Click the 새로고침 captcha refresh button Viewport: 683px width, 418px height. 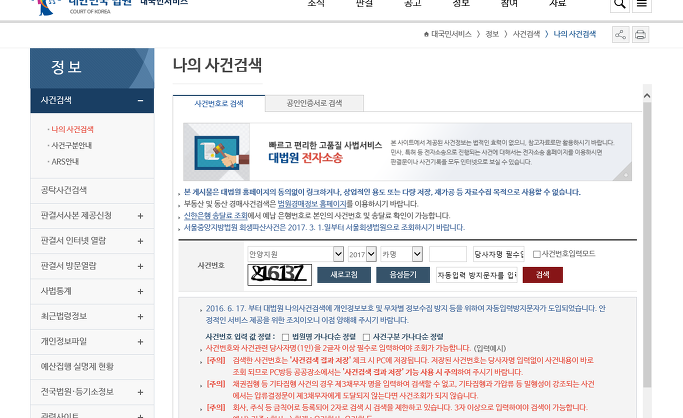tap(344, 275)
